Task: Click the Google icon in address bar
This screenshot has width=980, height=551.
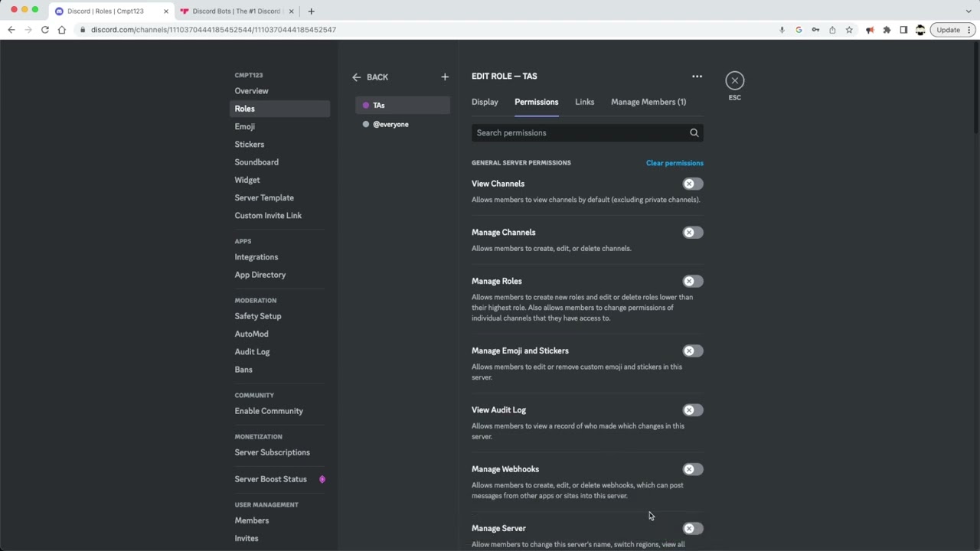Action: pos(799,30)
